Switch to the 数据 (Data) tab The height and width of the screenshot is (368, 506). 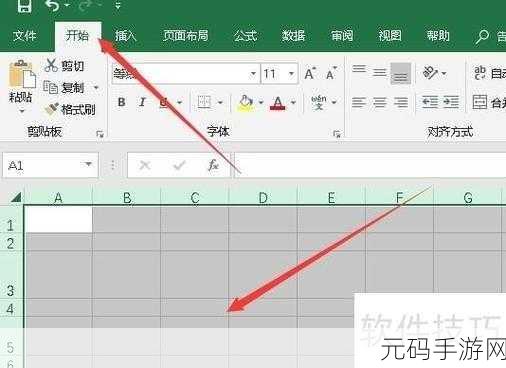[x=293, y=35]
